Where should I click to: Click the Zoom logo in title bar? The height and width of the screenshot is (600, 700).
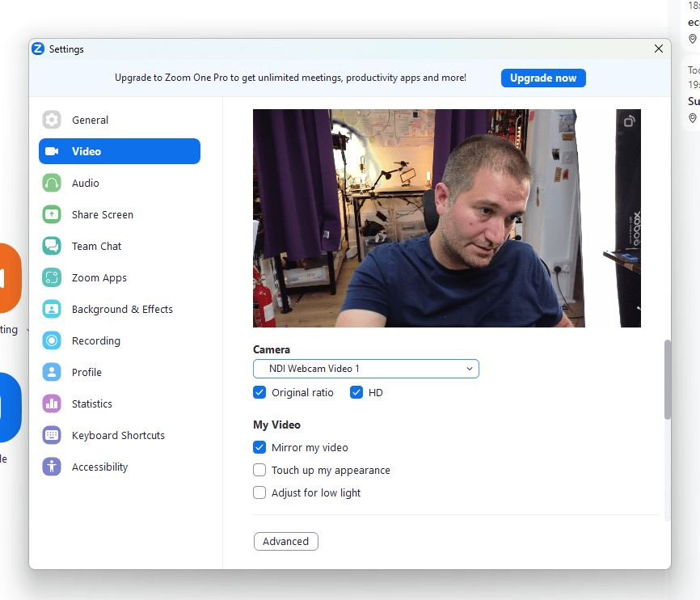(38, 49)
